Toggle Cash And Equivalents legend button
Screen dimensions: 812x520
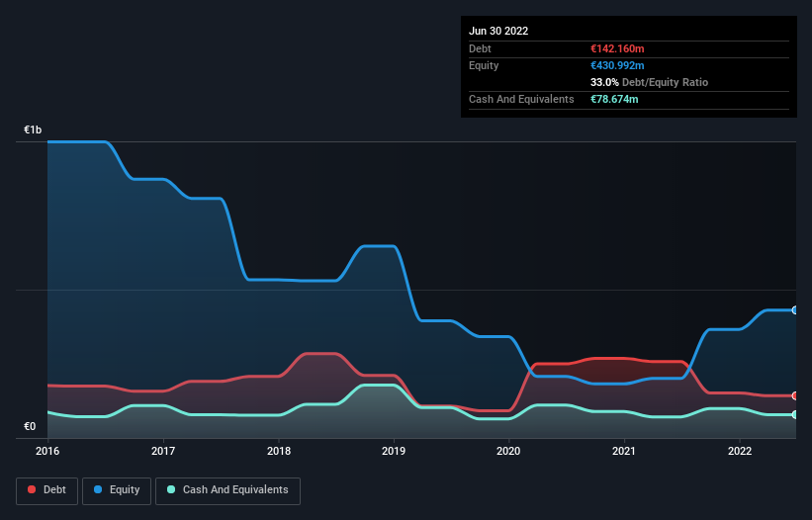[227, 490]
